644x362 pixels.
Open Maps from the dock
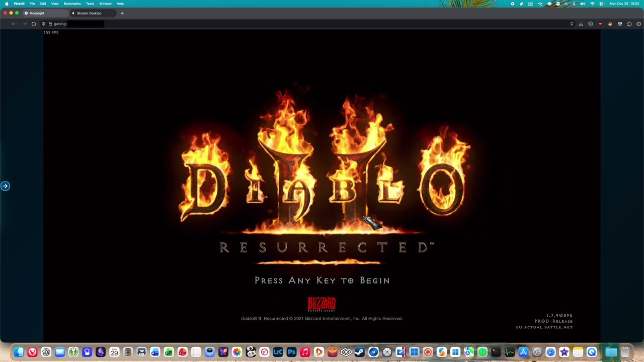(468, 352)
